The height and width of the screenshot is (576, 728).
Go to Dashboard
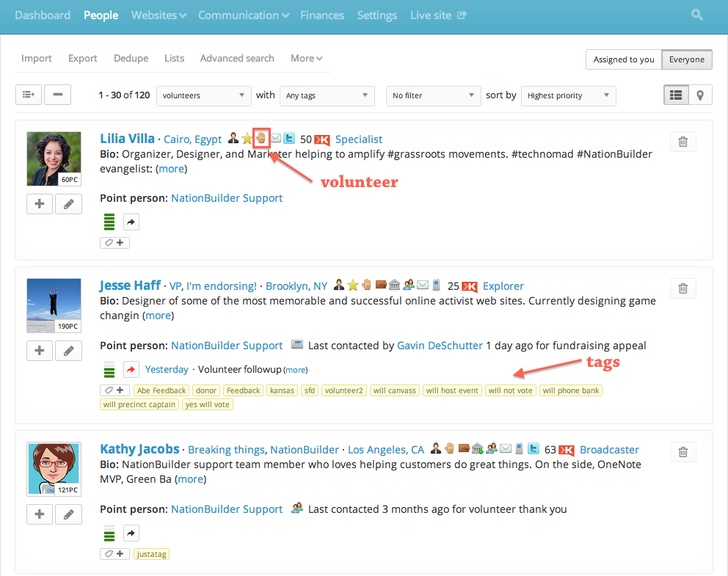pyautogui.click(x=43, y=15)
